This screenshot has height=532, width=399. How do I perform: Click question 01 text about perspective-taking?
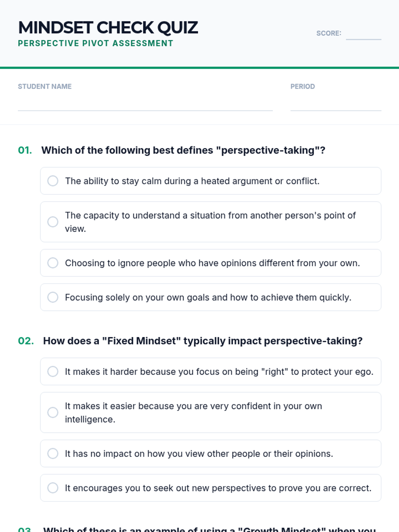(183, 150)
